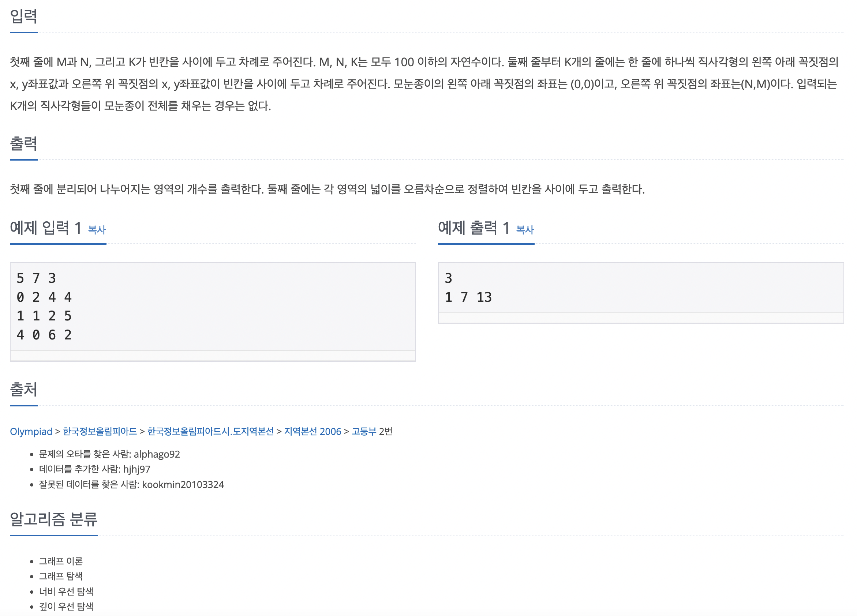Select the 너비 우선 탐색 list item
The height and width of the screenshot is (616, 857).
click(x=66, y=591)
